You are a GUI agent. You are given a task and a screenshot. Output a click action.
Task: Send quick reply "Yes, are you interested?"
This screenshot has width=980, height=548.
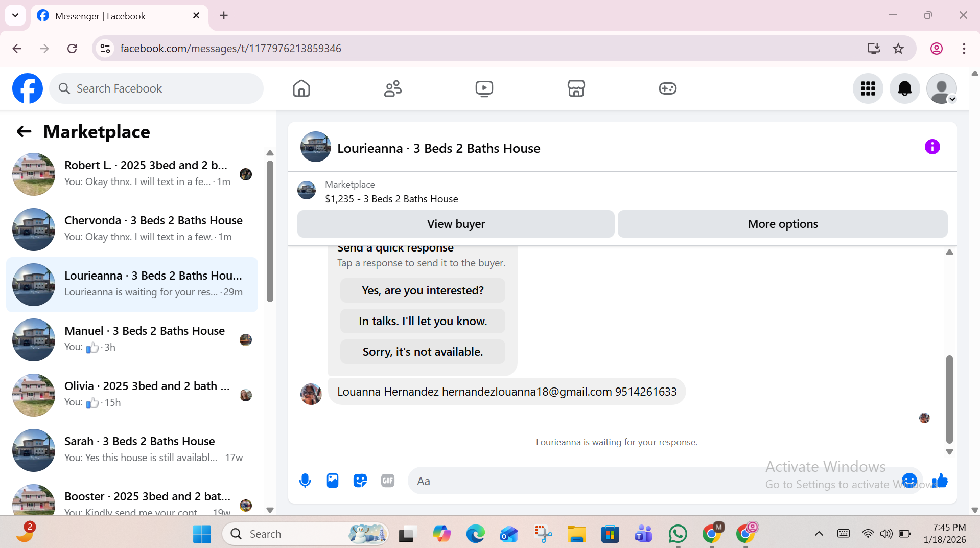(x=423, y=290)
